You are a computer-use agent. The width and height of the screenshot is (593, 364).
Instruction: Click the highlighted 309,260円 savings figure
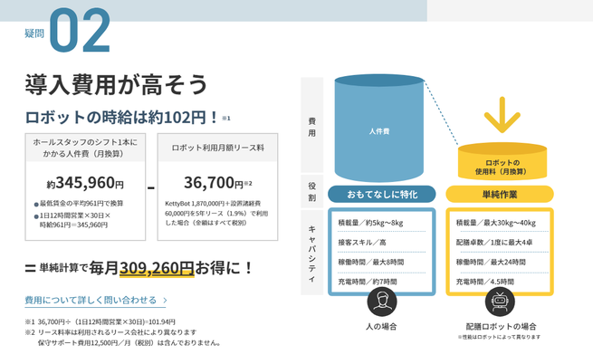click(157, 268)
